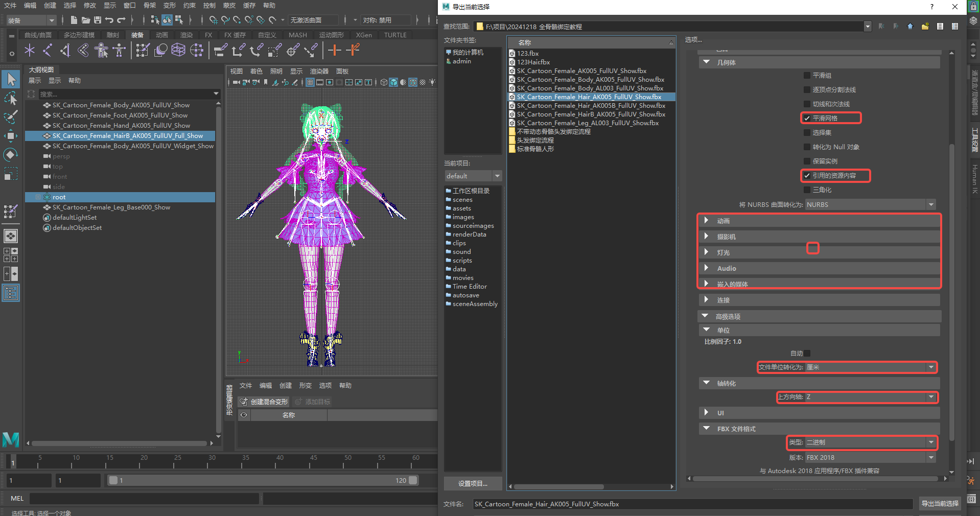Pick the Lasso select tool

tap(11, 98)
